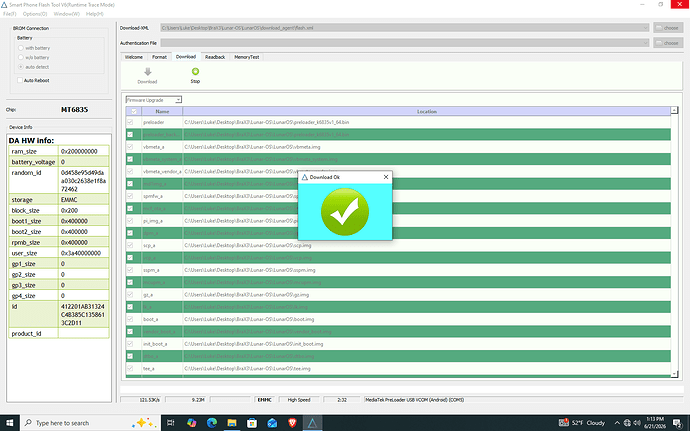Toggle checkbox for the tee_a row

click(130, 368)
